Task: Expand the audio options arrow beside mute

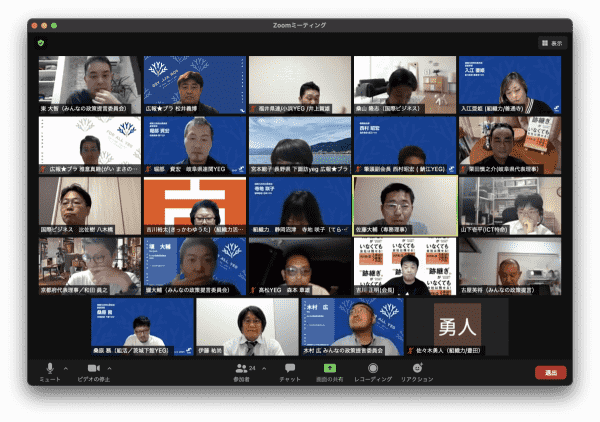Action: [66, 368]
